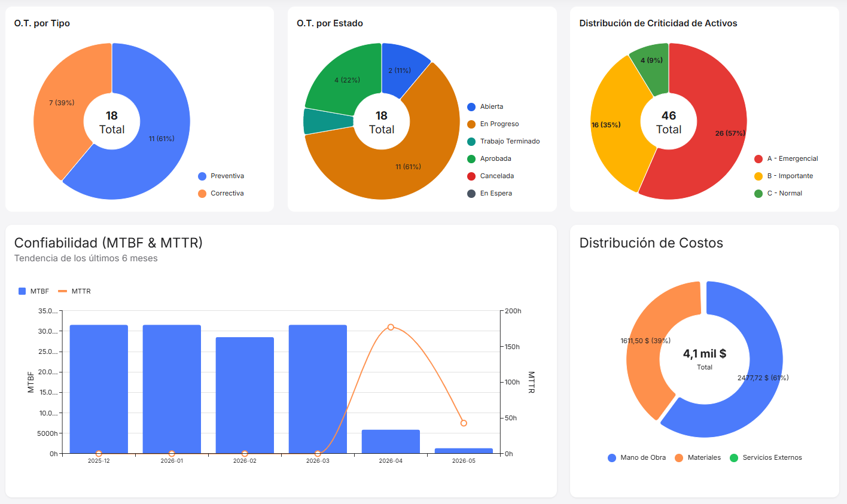Image resolution: width=847 pixels, height=504 pixels.
Task: Toggle the A - Emergencial legend entry
Action: [786, 158]
